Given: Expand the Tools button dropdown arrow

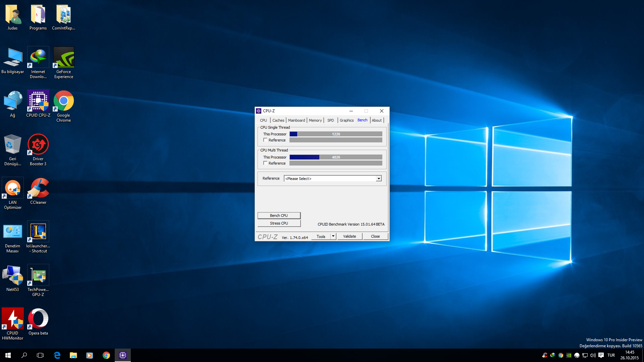Looking at the screenshot, I should 333,236.
